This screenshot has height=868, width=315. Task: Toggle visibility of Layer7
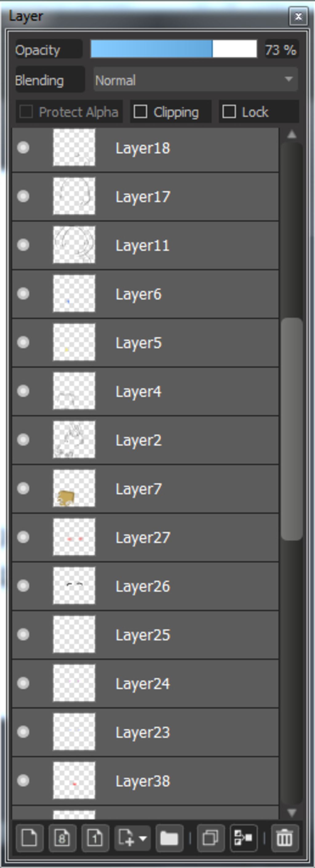pos(23,488)
